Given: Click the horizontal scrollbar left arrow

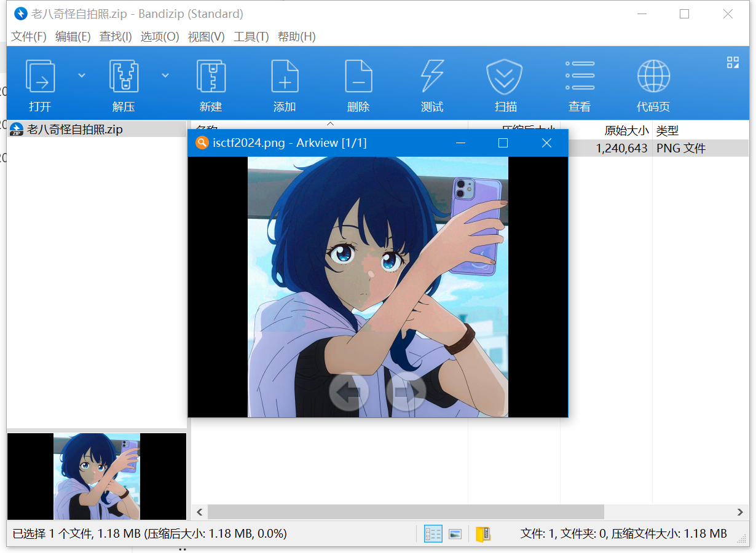Looking at the screenshot, I should click(x=200, y=512).
